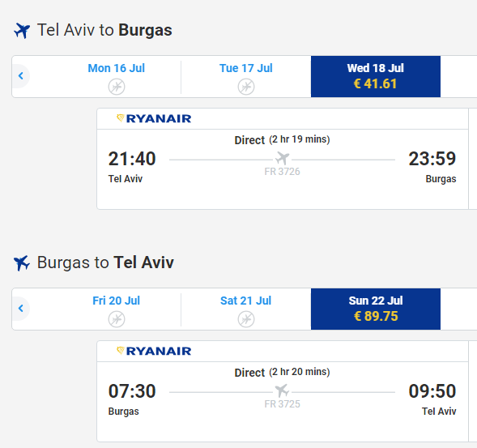Select the Mon 16 Jul date tab
This screenshot has width=477, height=448.
pyautogui.click(x=117, y=77)
